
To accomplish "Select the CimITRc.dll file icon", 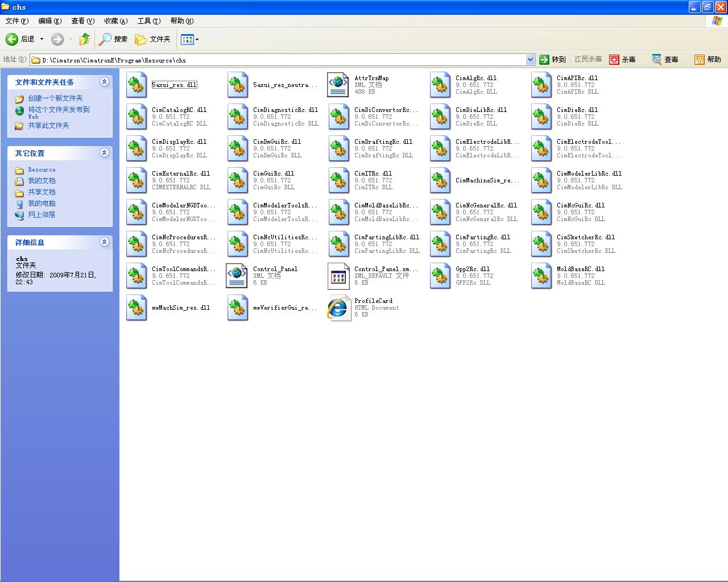I will pyautogui.click(x=339, y=181).
